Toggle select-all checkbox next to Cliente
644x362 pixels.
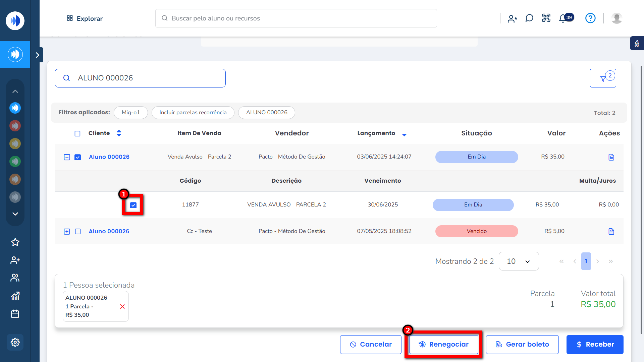point(77,133)
